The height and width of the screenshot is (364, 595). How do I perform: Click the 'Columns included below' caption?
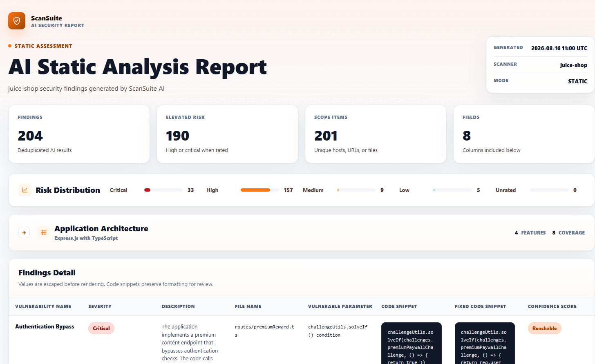pyautogui.click(x=492, y=150)
